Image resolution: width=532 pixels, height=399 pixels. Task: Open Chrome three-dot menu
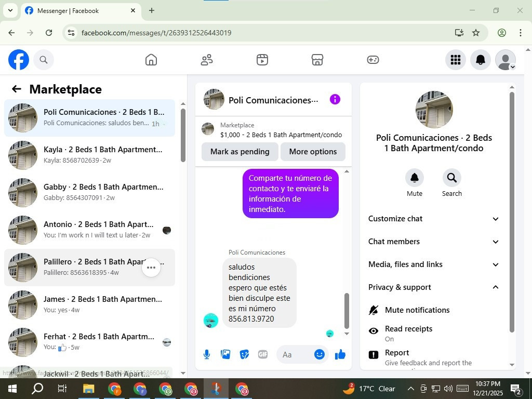point(520,33)
